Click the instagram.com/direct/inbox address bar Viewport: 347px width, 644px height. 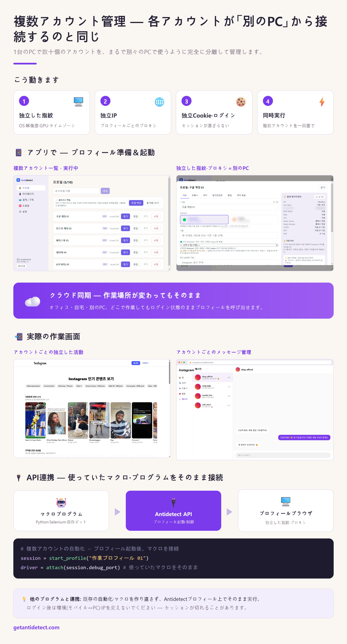coord(260,362)
